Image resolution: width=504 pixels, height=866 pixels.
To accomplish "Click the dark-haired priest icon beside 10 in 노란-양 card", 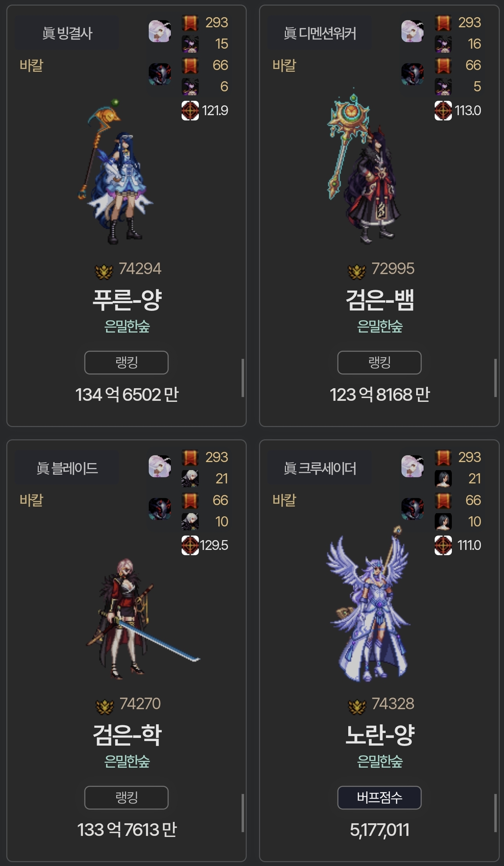I will (x=443, y=522).
